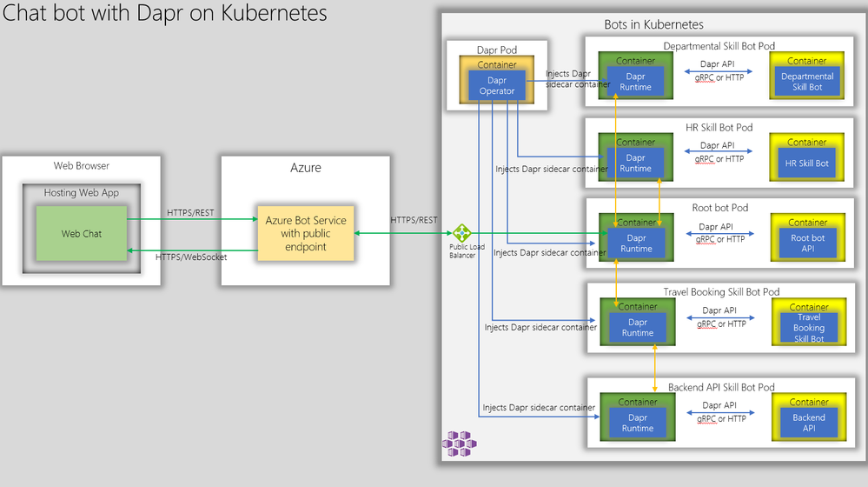
Task: Click Dapr API label in Backend API pod
Action: 719,405
